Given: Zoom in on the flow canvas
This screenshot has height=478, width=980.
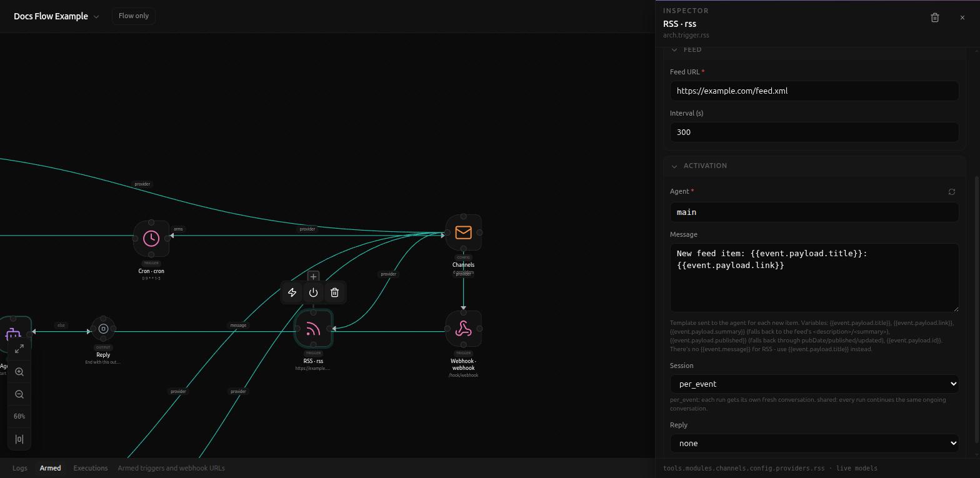Looking at the screenshot, I should 19,372.
